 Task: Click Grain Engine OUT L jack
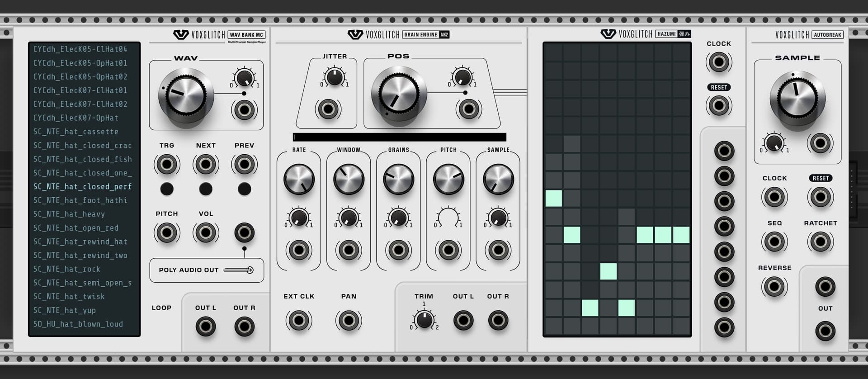point(463,320)
